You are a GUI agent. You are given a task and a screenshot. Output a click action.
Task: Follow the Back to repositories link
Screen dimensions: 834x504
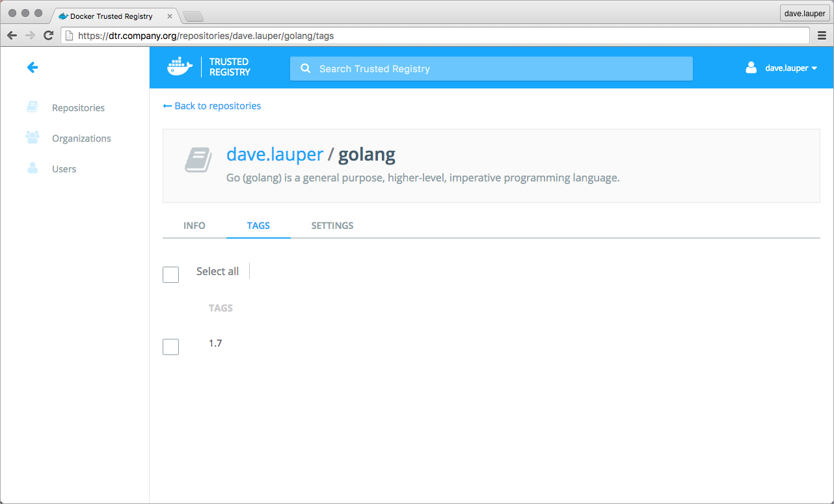coord(212,106)
